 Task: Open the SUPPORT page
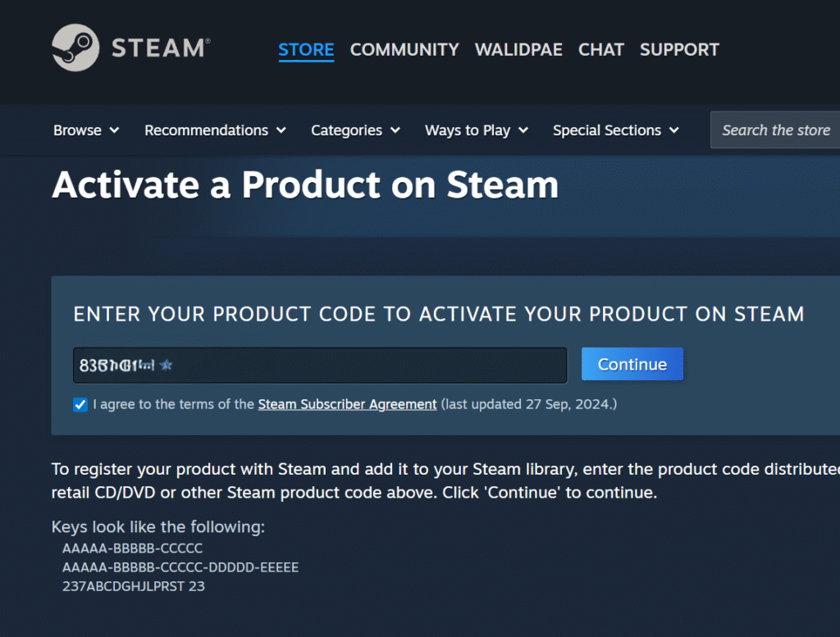(679, 50)
